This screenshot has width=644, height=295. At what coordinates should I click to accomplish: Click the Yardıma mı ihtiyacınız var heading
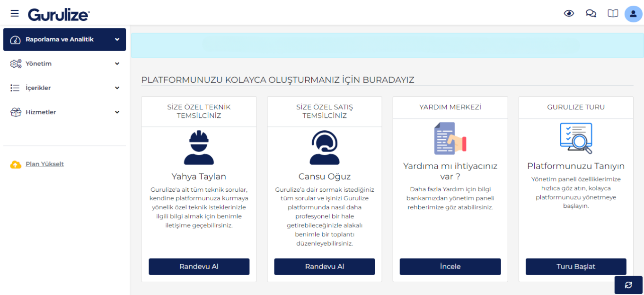[450, 171]
